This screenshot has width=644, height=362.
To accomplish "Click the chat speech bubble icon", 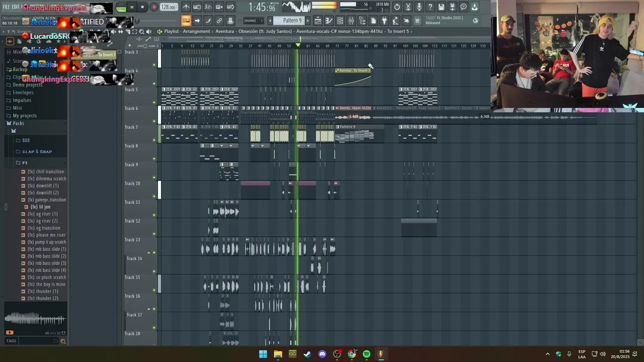I will (463, 7).
